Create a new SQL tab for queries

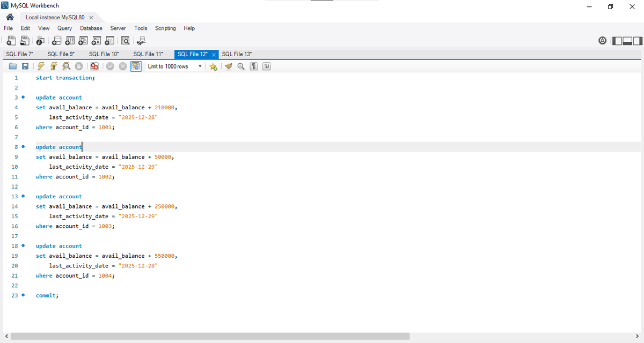[x=11, y=40]
